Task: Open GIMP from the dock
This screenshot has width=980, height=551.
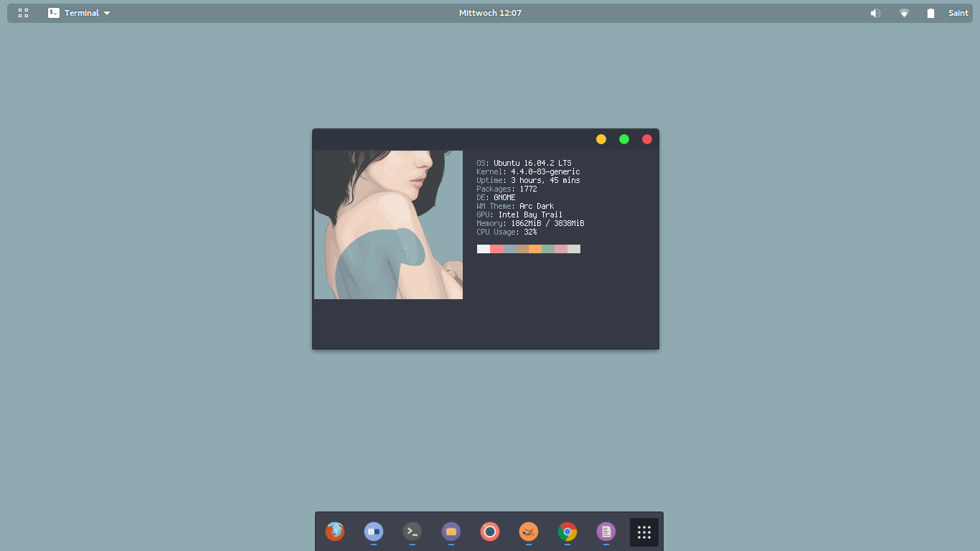Action: click(x=529, y=532)
